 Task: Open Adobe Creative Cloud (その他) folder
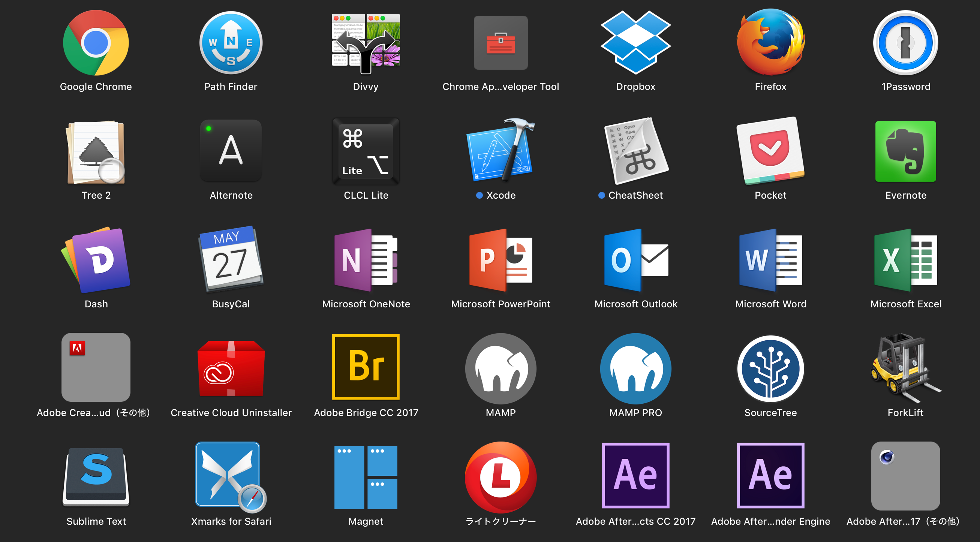(96, 367)
